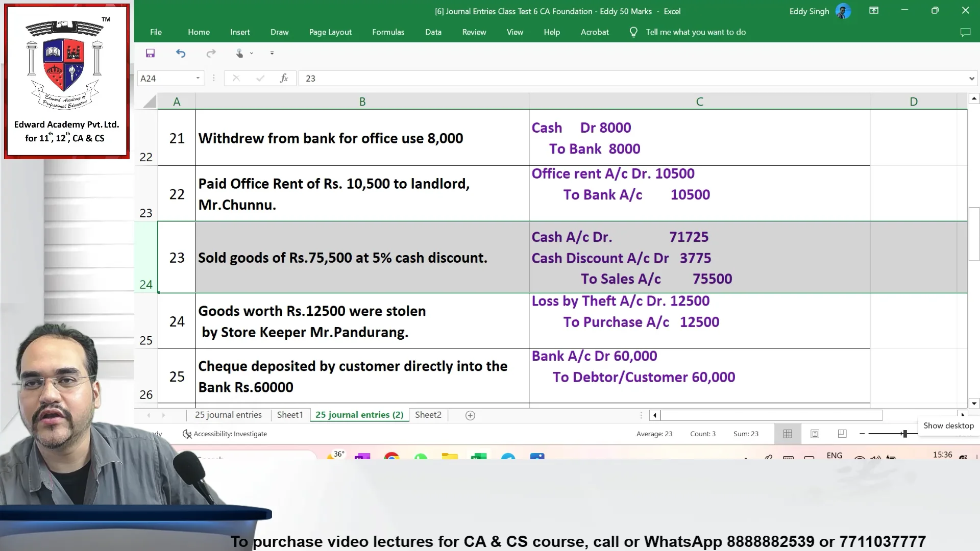Switch to Page Break Preview in status bar
This screenshot has height=551, width=980.
(842, 434)
